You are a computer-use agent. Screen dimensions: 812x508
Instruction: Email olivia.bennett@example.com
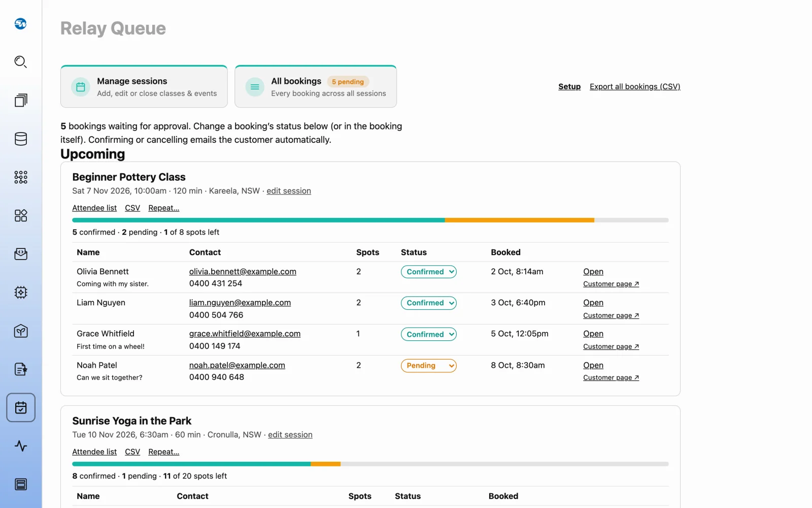pyautogui.click(x=243, y=272)
